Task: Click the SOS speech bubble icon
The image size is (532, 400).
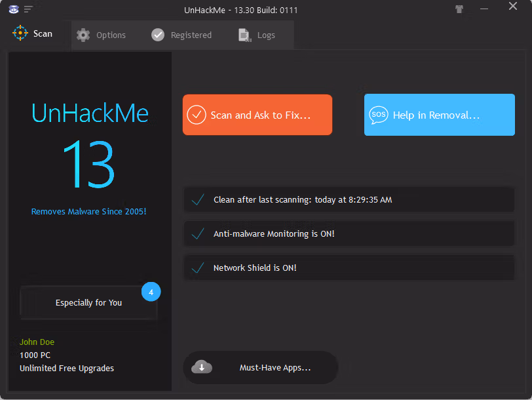Action: 378,115
